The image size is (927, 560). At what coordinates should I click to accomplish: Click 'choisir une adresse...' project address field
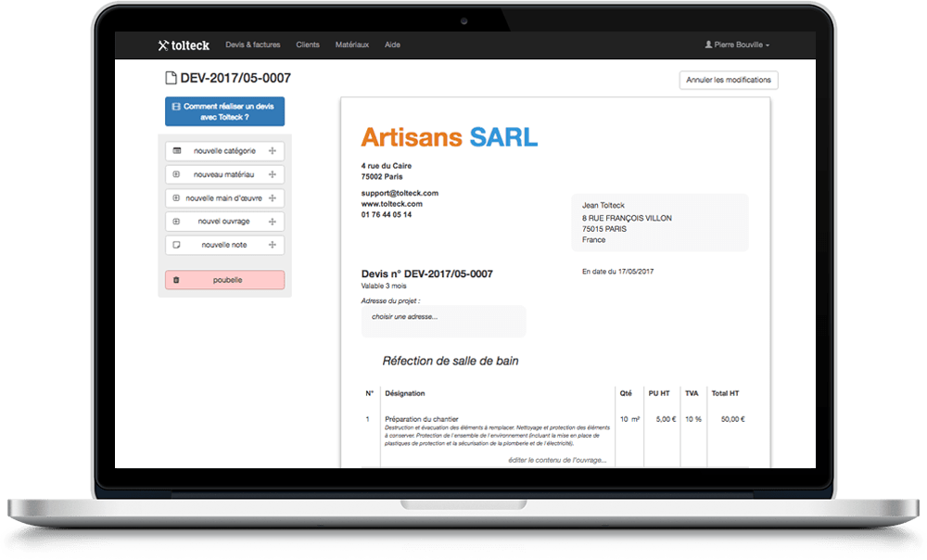[x=443, y=317]
